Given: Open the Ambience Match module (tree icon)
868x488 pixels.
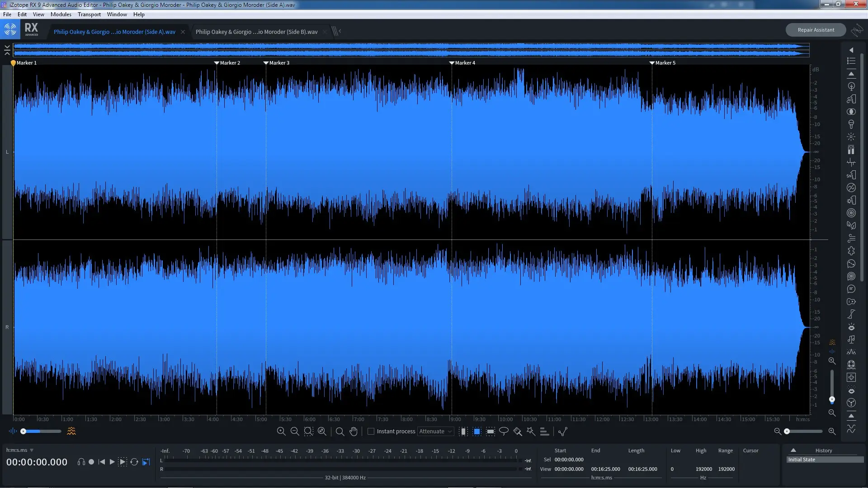Looking at the screenshot, I should pos(851,86).
